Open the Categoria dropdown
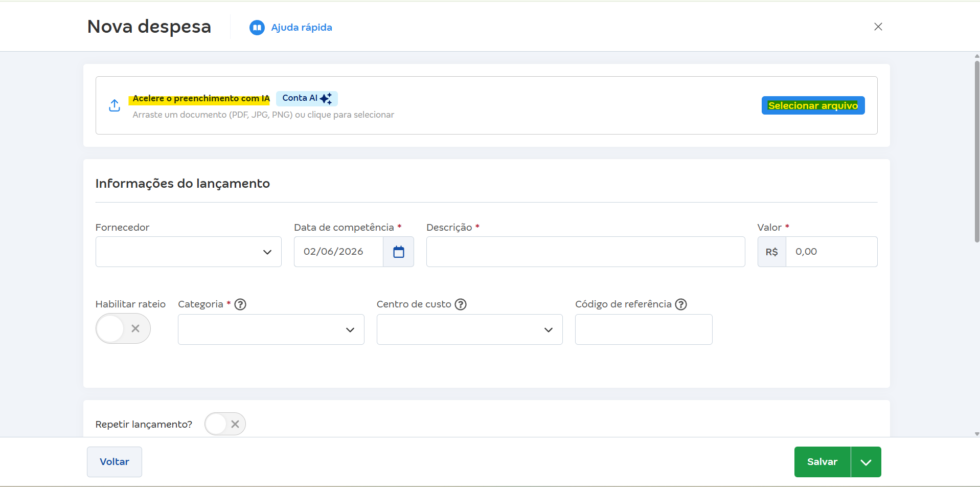The image size is (980, 487). click(271, 329)
